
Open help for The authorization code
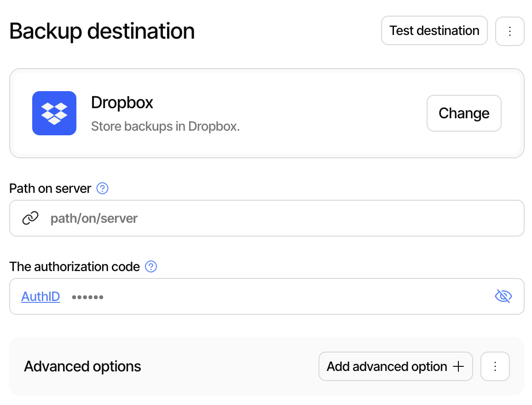(x=150, y=266)
